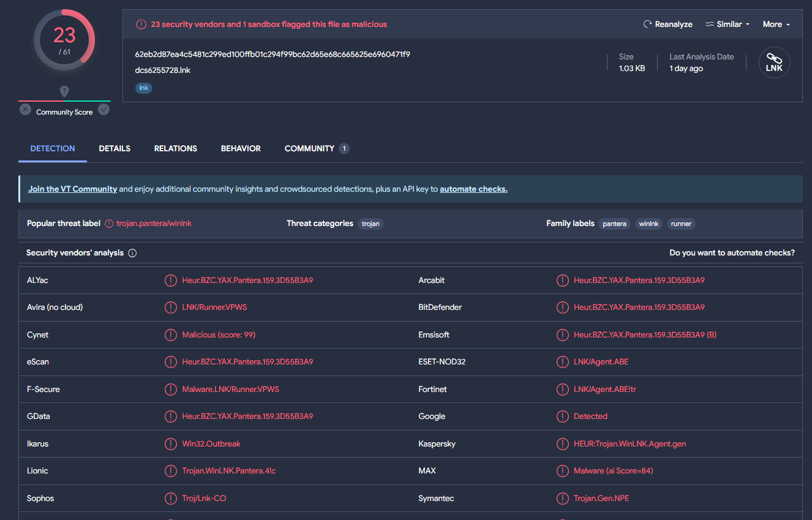Click the LNK file type icon
Image resolution: width=812 pixels, height=520 pixels.
774,62
